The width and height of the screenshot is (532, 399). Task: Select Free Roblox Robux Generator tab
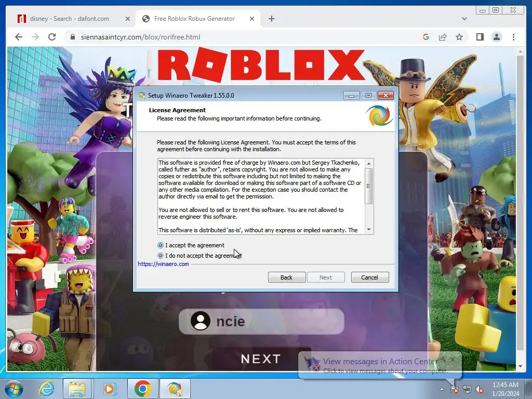(194, 19)
